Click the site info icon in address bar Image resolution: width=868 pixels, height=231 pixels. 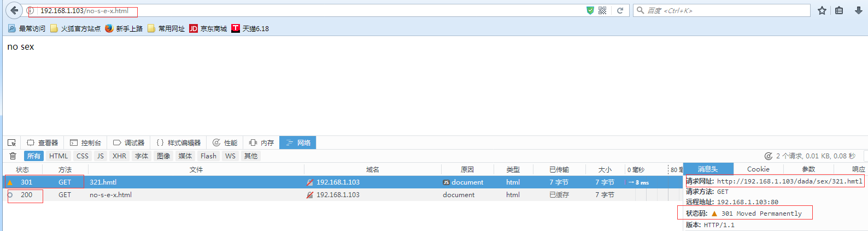(31, 11)
